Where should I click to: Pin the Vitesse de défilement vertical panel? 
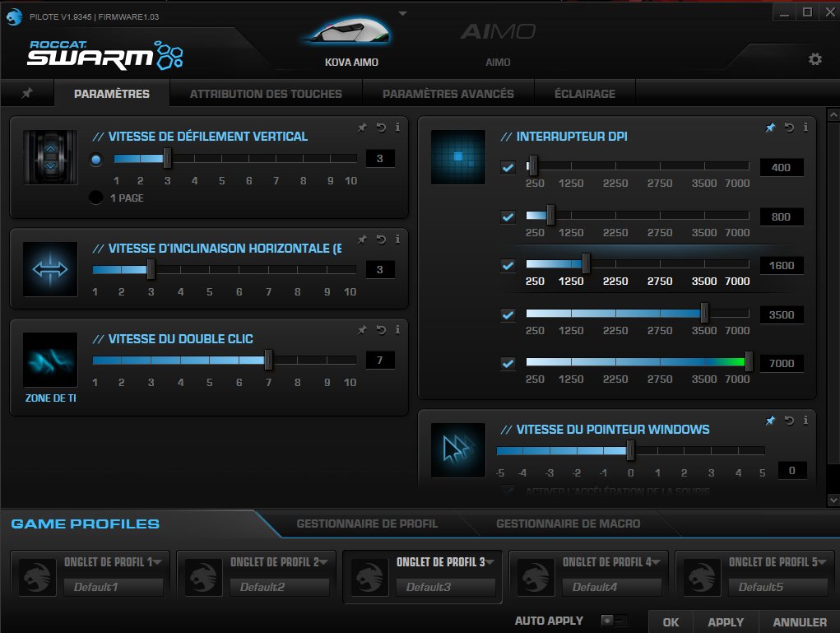tap(362, 127)
